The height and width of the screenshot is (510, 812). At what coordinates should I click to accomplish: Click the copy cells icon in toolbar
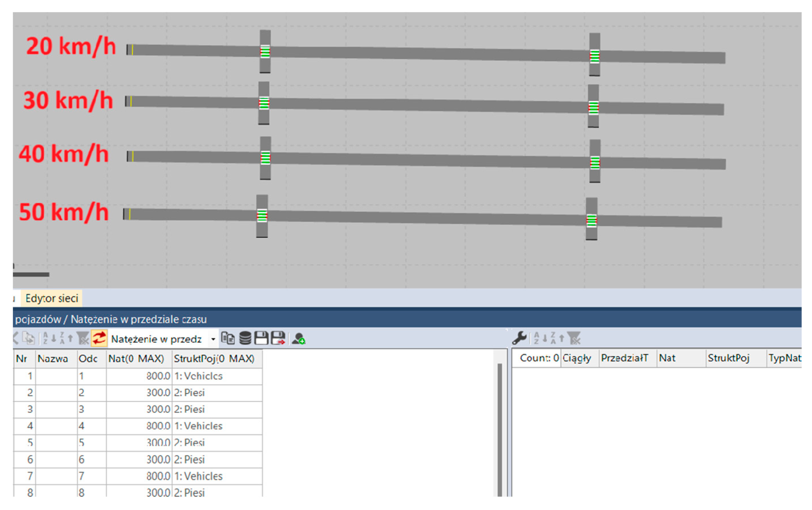(228, 338)
